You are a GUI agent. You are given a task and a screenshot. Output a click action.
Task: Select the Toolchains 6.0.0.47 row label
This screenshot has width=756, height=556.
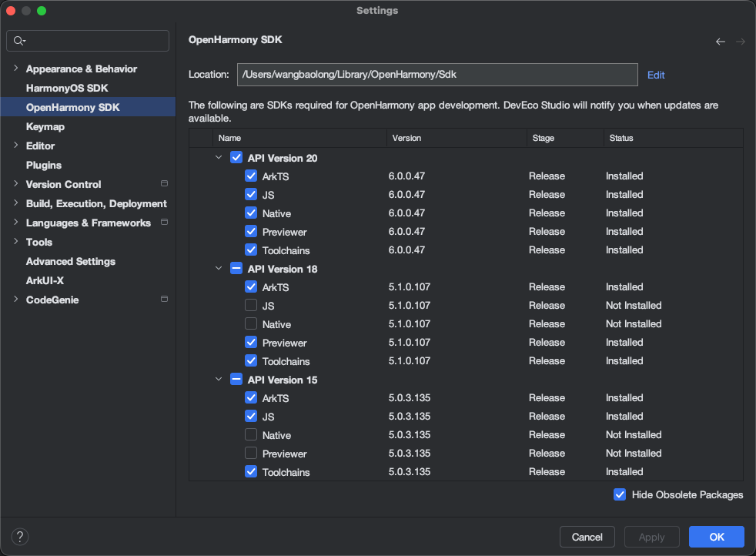pos(286,250)
